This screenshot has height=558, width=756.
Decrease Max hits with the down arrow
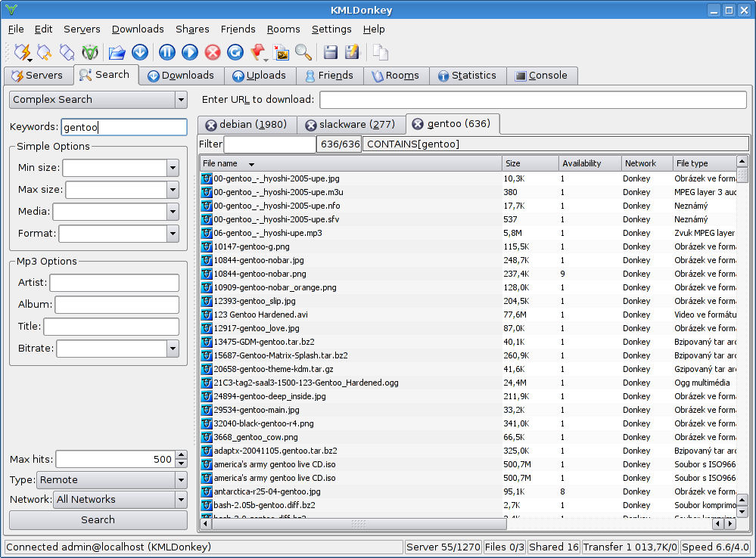pyautogui.click(x=182, y=463)
